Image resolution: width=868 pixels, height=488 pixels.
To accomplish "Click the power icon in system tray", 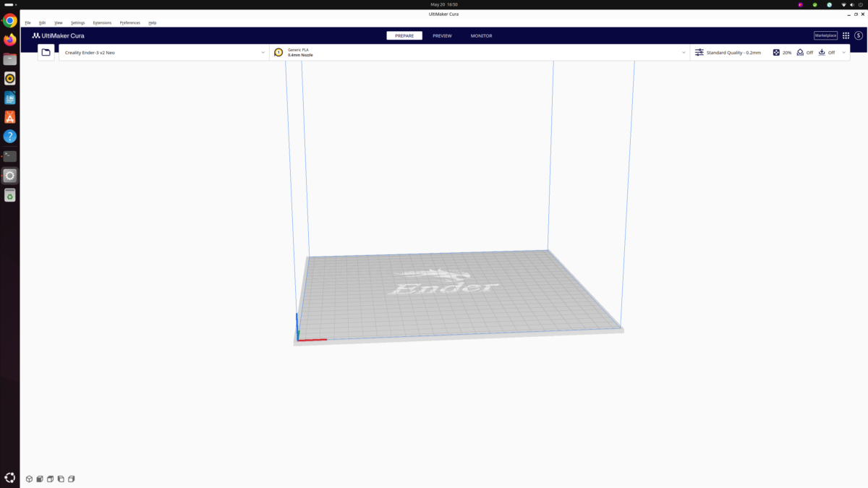I will (x=861, y=4).
